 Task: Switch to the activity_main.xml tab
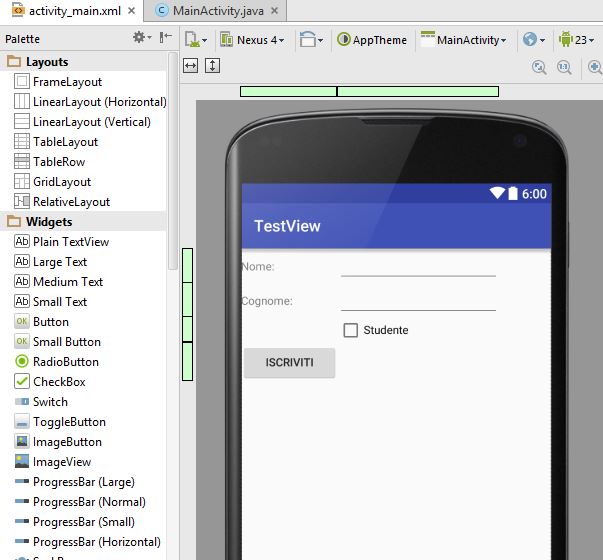65,11
